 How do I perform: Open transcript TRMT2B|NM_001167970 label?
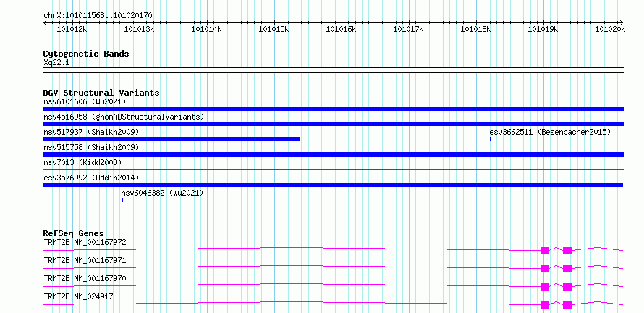click(x=85, y=278)
